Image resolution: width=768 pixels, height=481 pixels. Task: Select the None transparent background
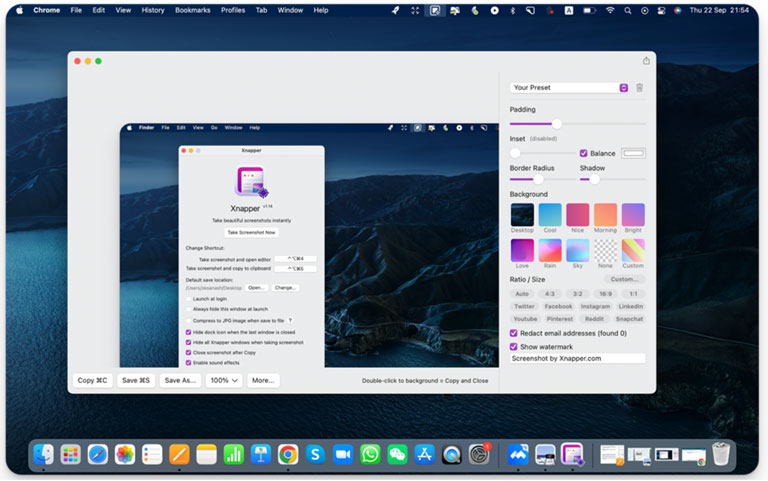point(605,250)
